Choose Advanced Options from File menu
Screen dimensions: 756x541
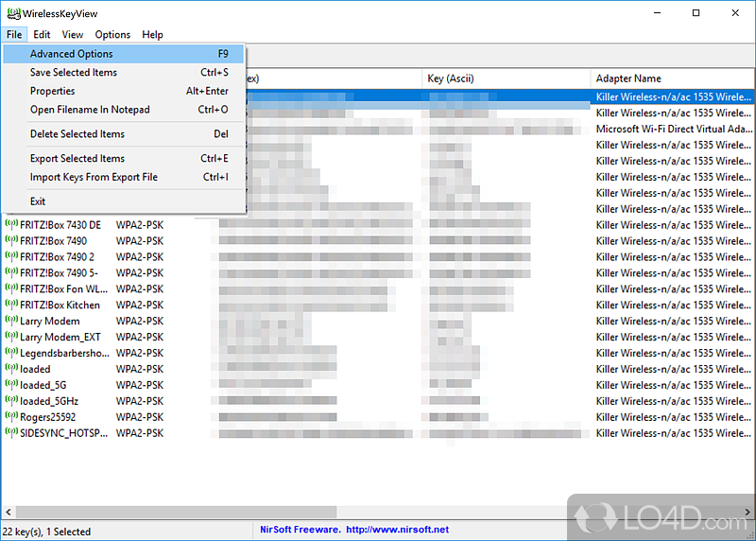tap(124, 54)
